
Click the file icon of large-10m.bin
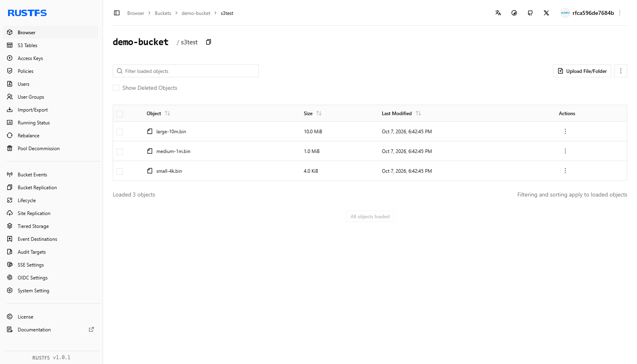pyautogui.click(x=150, y=131)
